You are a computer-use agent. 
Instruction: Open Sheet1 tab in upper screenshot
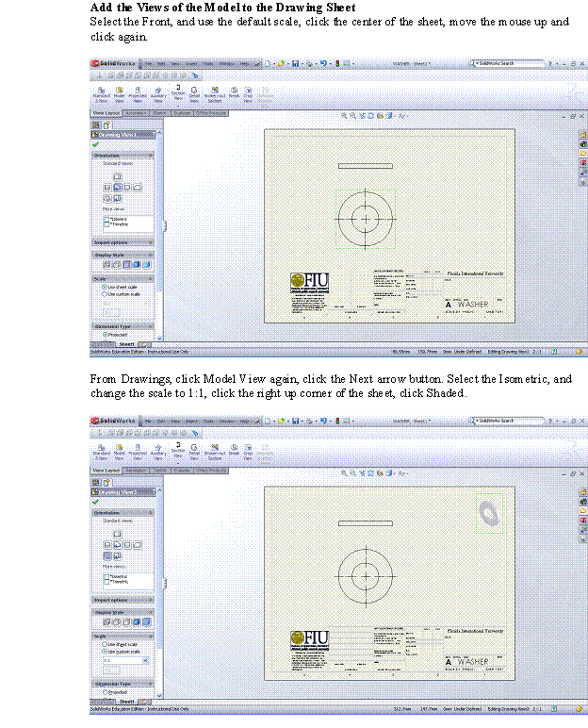tap(126, 344)
